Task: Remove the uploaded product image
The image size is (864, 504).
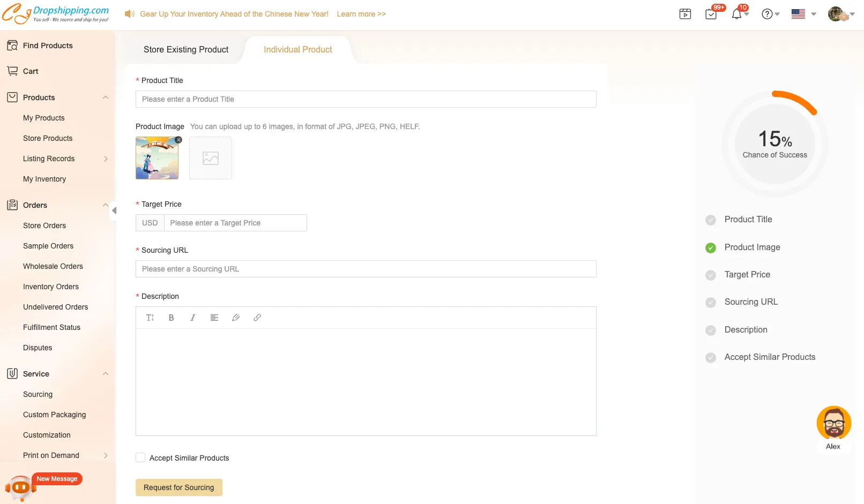Action: tap(178, 140)
